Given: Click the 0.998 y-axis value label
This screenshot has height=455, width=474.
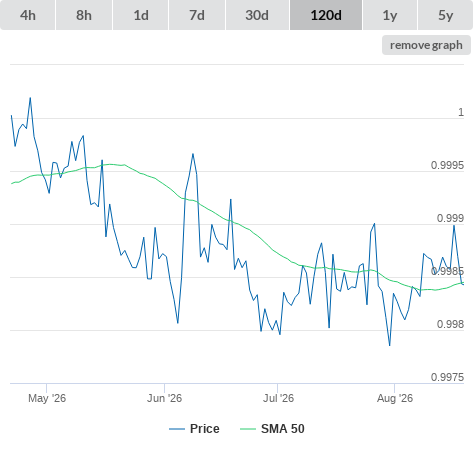Looking at the screenshot, I should 450,324.
